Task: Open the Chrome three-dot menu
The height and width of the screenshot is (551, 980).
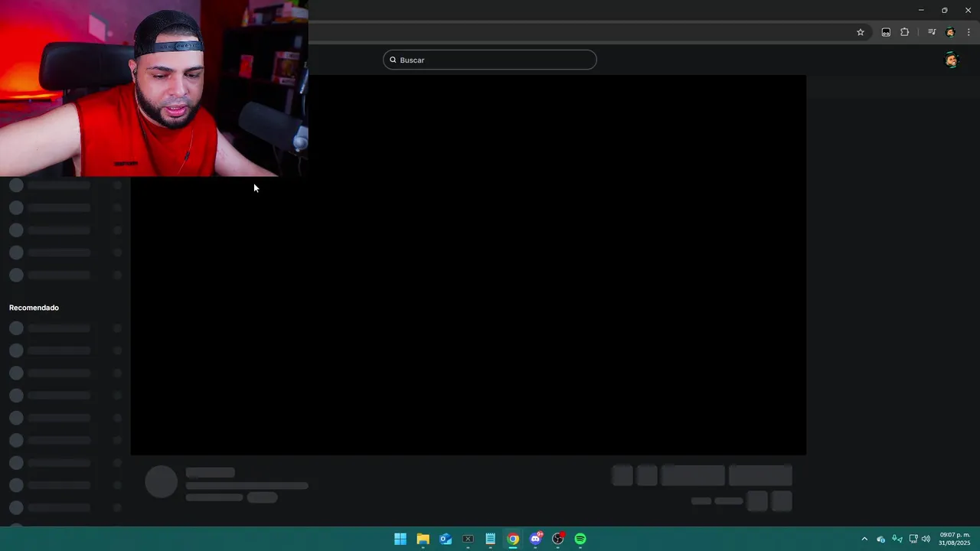Action: pos(969,32)
